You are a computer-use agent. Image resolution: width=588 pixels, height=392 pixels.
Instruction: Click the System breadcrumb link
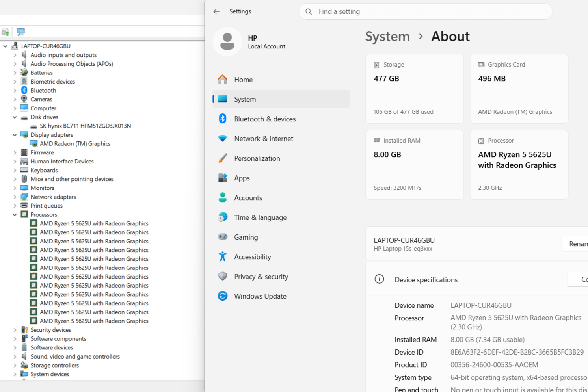click(387, 36)
